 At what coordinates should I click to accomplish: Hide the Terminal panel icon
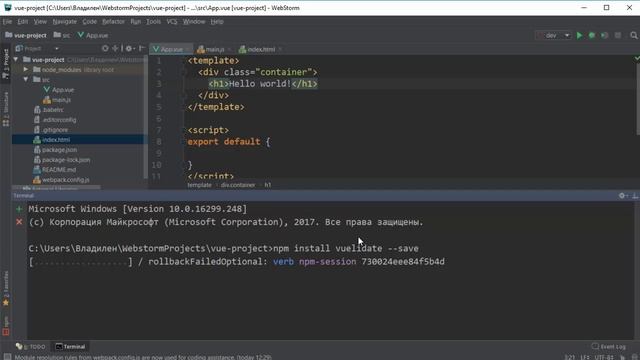635,196
